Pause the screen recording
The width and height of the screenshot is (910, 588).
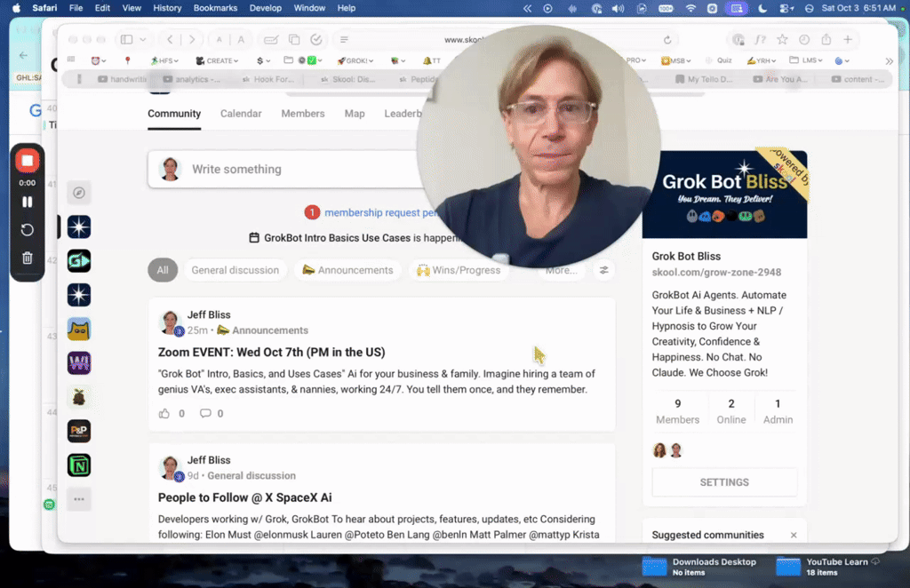tap(28, 202)
